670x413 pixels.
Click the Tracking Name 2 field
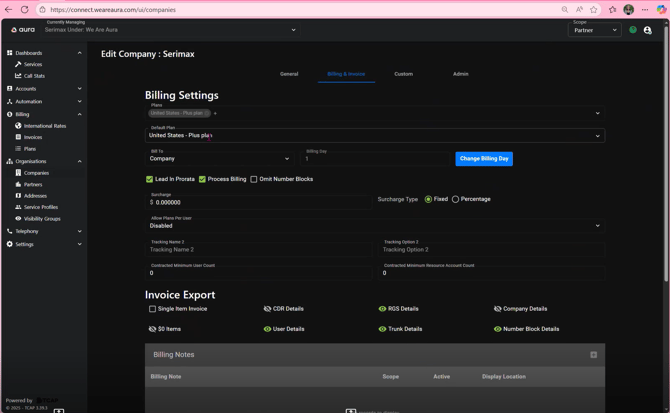(x=258, y=249)
